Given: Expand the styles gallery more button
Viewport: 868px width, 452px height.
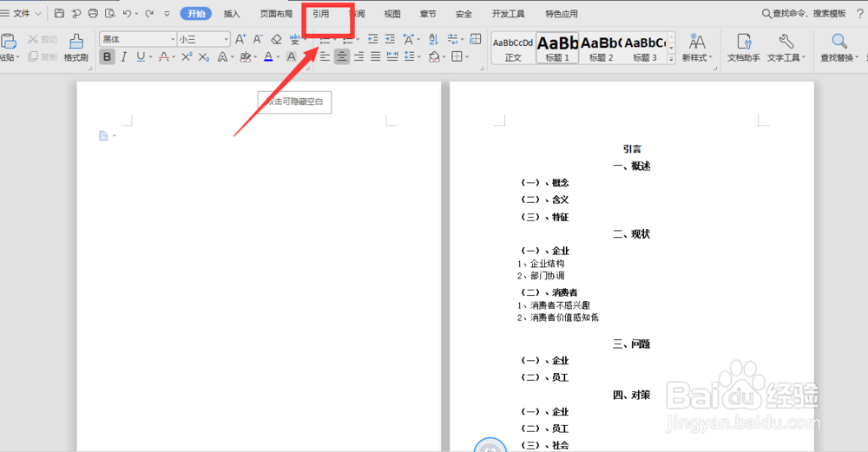Looking at the screenshot, I should [671, 59].
